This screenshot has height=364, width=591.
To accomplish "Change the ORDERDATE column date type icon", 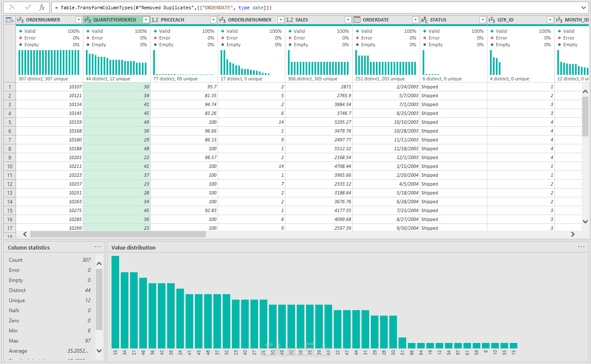I will [x=357, y=20].
